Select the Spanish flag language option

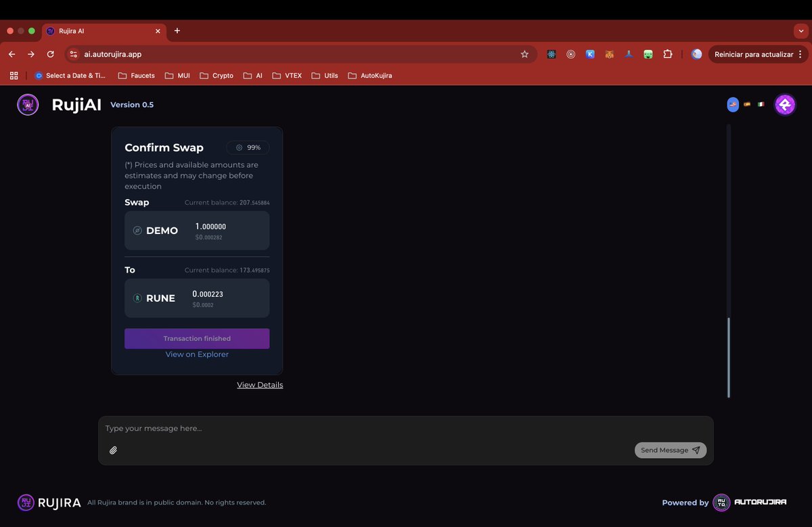[747, 104]
